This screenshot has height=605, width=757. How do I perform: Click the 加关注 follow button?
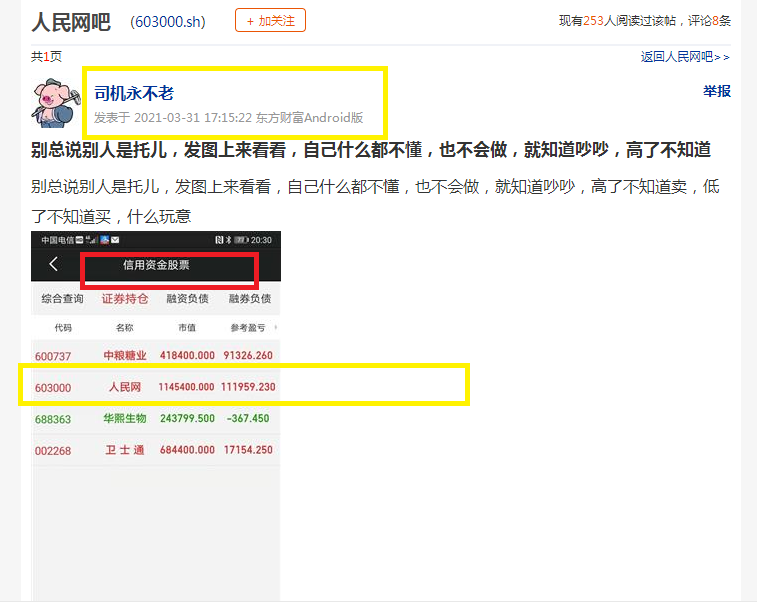tap(270, 21)
